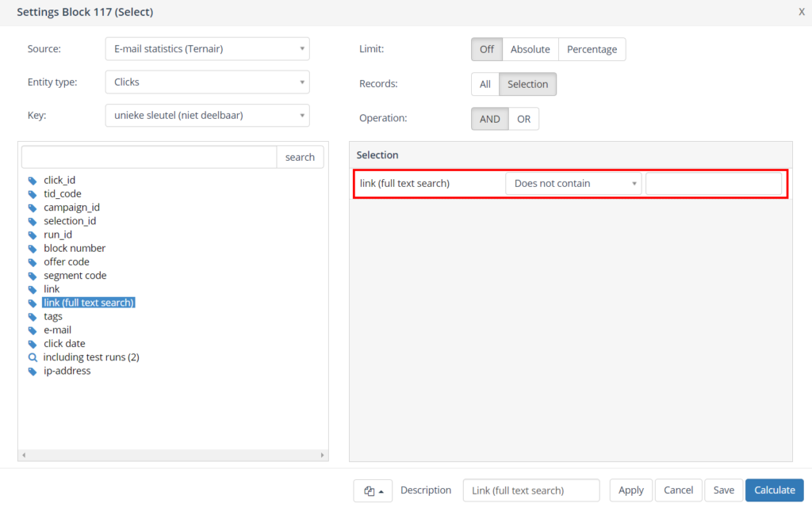Screen dimensions: 812x511
Task: Select the tid_code field in list
Action: pos(63,194)
